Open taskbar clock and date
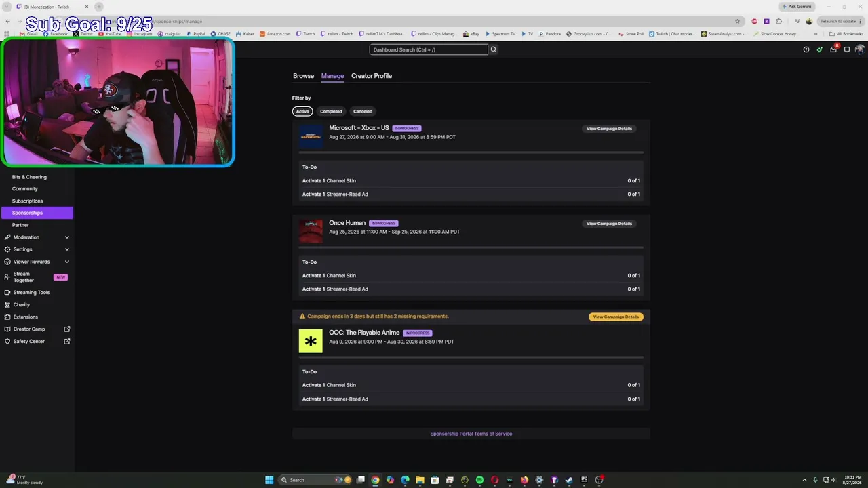This screenshot has width=868, height=488. [851, 480]
